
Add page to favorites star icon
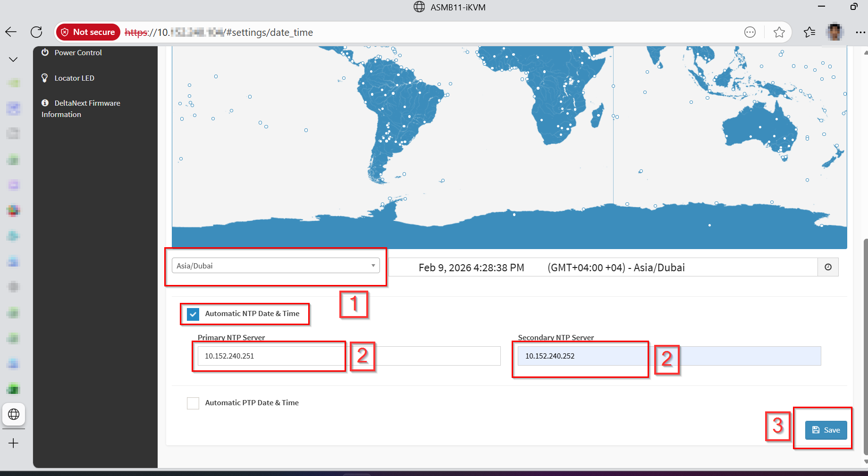click(x=779, y=32)
